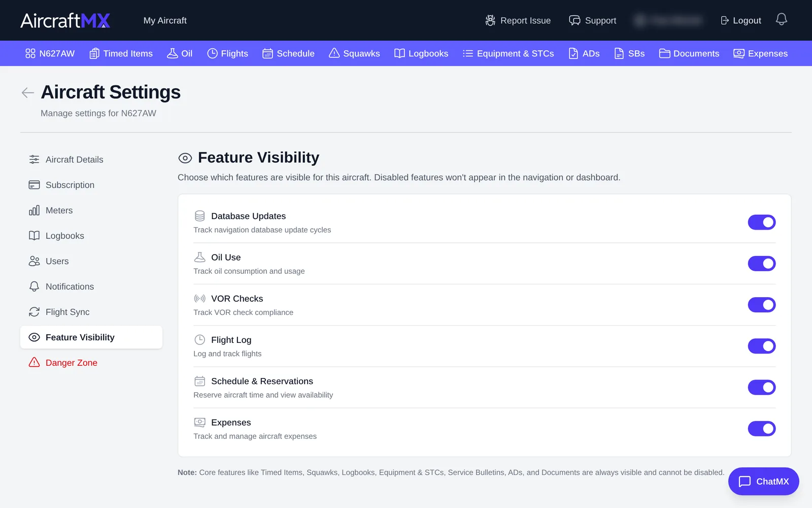This screenshot has width=812, height=508.
Task: Toggle Database Updates visibility off
Action: [x=762, y=222]
